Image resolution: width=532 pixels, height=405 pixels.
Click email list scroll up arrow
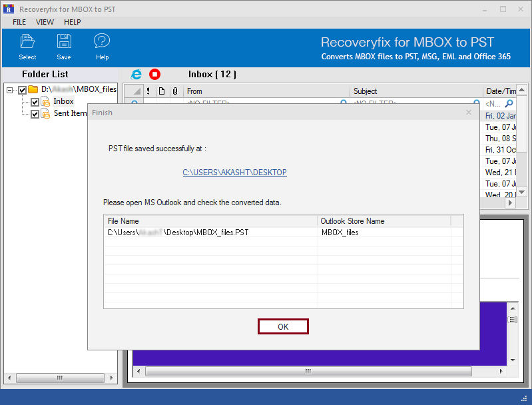(522, 90)
